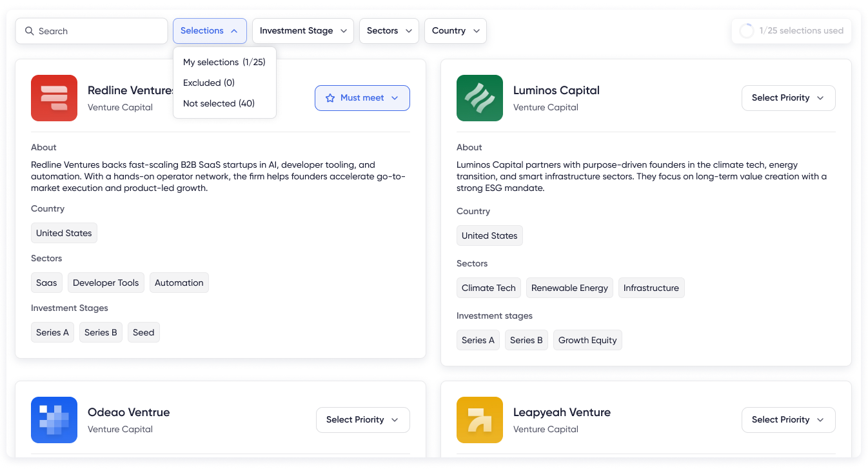Click the Odeao Ventrue blue logo icon
Viewport: 868px width, 469px height.
(54, 420)
